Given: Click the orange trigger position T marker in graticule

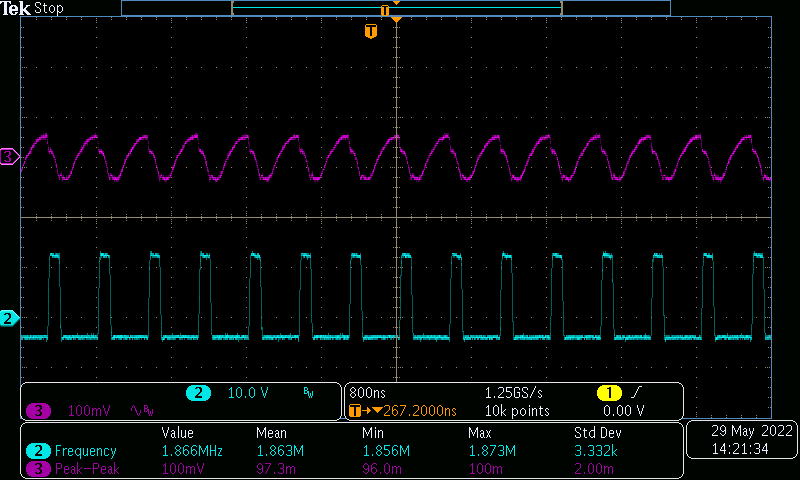Looking at the screenshot, I should [x=371, y=31].
